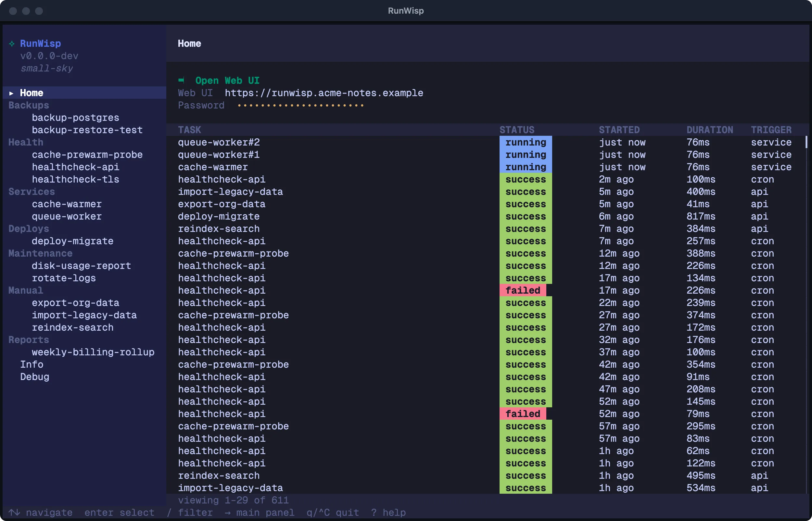
Task: Click the RunWisp sparkle logo icon
Action: (x=12, y=44)
